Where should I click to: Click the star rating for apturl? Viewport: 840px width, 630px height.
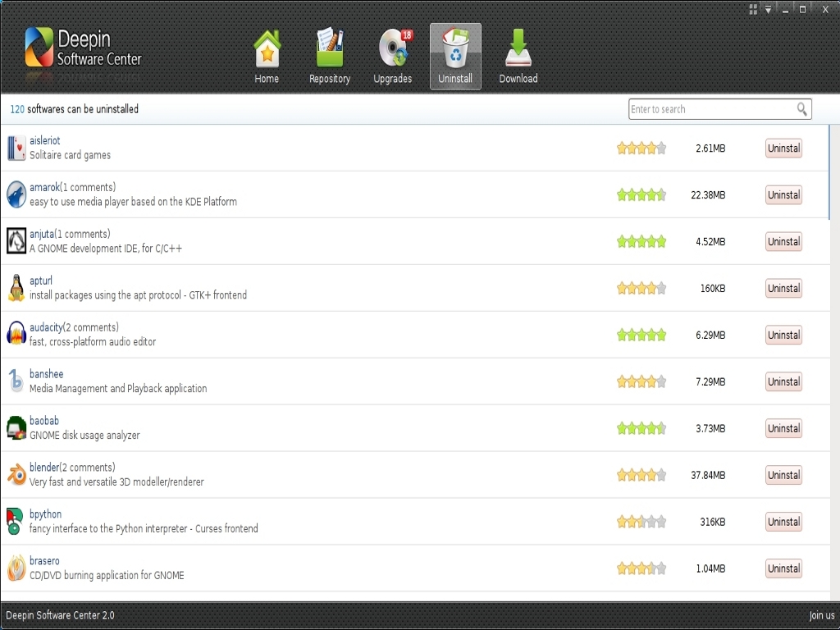(x=641, y=288)
